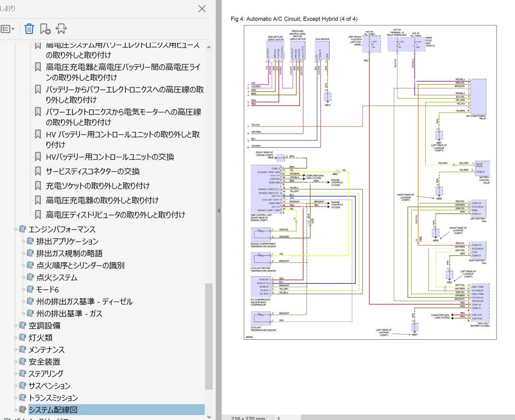The width and height of the screenshot is (515, 420).
Task: Click the 216 x 270 mm page size readout
Action: coord(248,418)
